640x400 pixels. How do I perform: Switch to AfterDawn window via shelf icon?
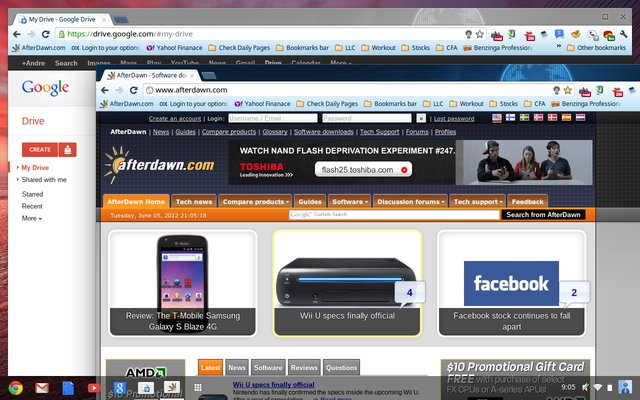click(x=172, y=387)
